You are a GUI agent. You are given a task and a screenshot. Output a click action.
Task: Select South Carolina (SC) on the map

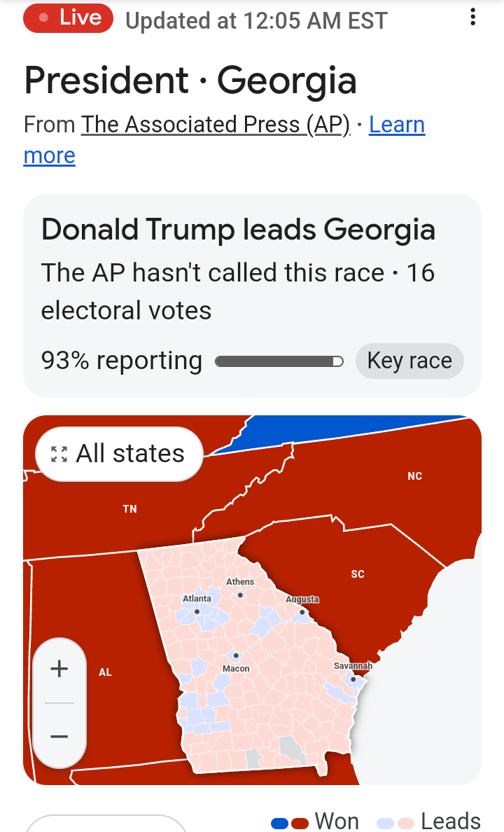tap(357, 574)
